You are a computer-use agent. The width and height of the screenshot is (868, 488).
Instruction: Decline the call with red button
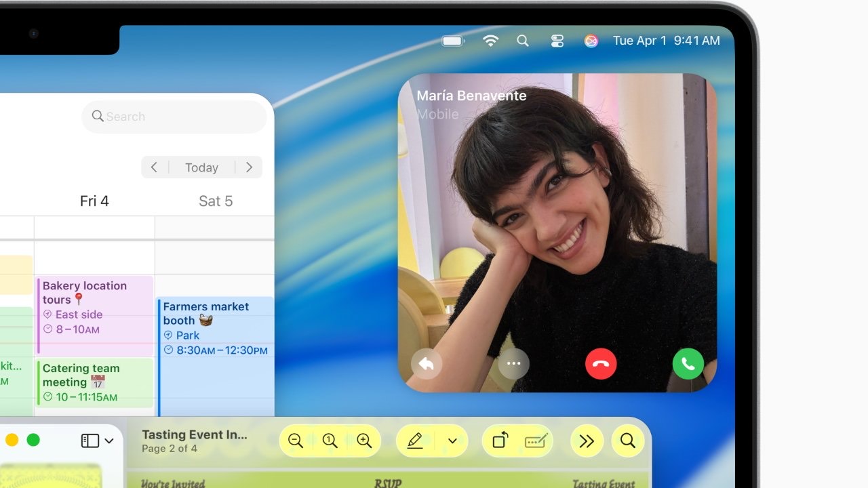(x=601, y=364)
